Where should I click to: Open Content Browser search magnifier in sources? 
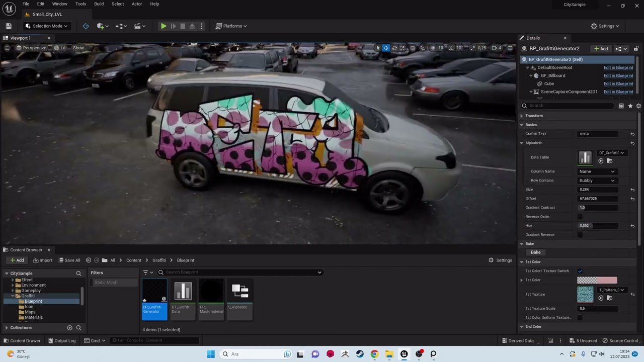[78, 274]
